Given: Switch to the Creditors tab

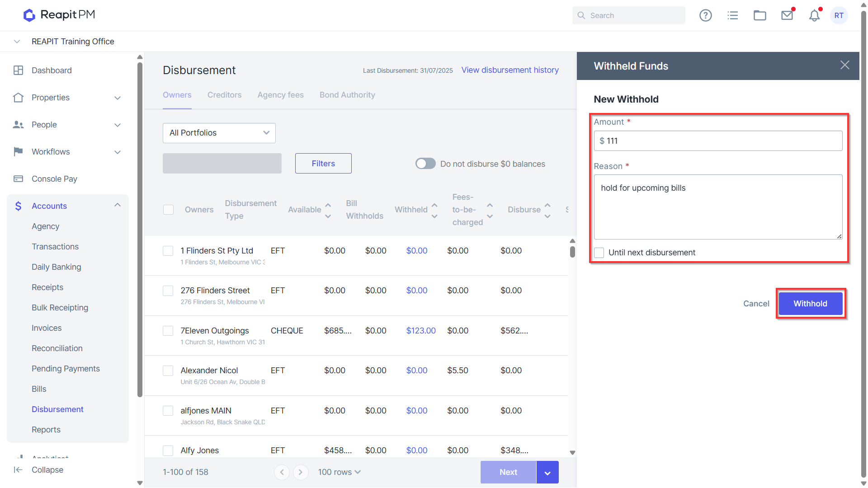Looking at the screenshot, I should [224, 95].
